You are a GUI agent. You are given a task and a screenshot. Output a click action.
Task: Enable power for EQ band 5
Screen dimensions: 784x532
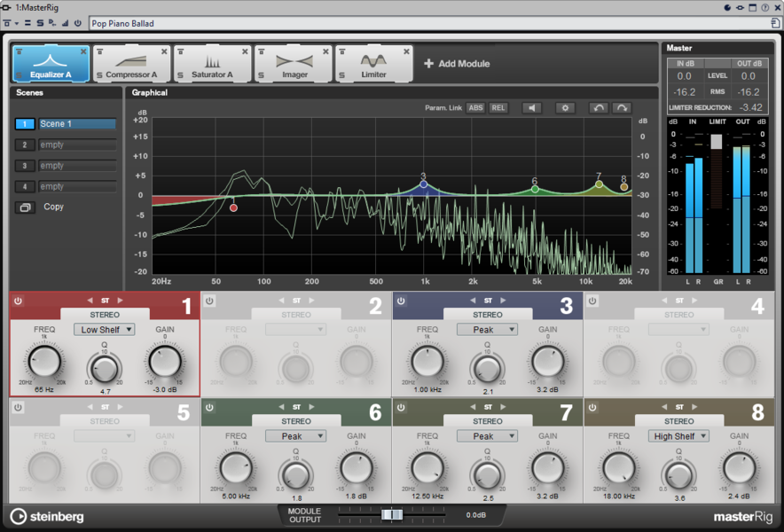tap(18, 408)
